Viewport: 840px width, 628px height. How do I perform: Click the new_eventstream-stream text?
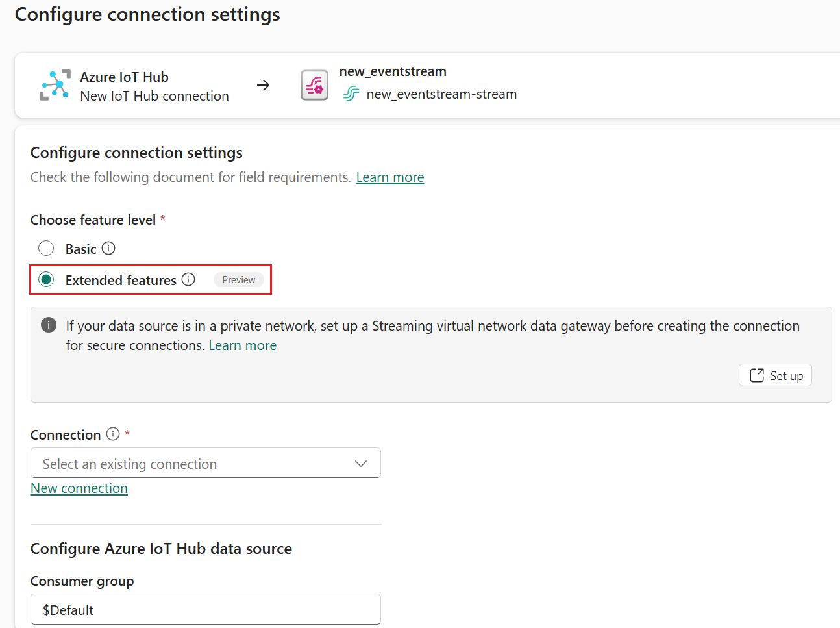point(441,94)
